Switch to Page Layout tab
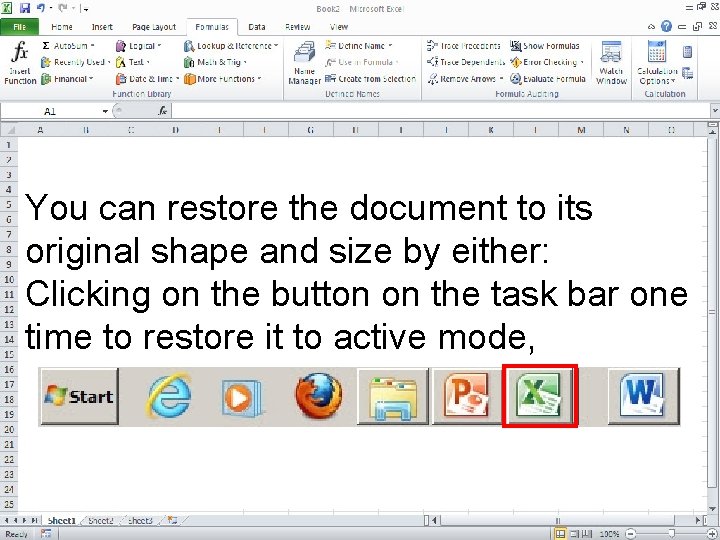The height and width of the screenshot is (540, 720). click(x=154, y=27)
